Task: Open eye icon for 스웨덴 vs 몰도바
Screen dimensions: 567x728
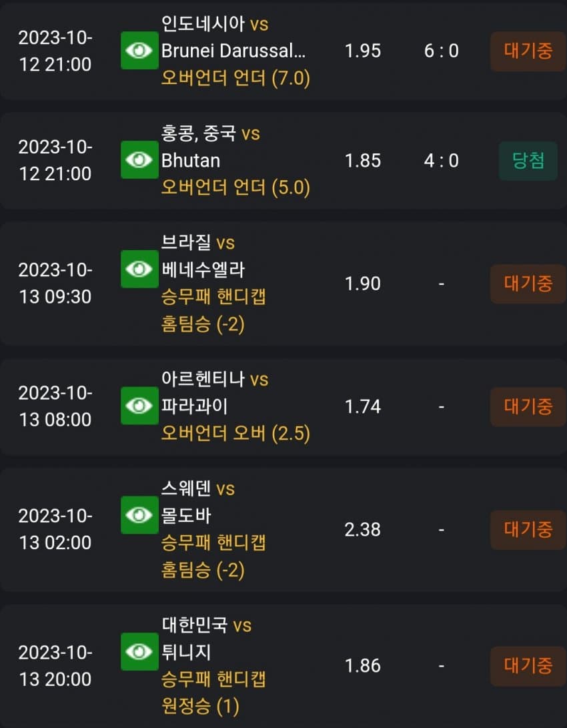Action: tap(139, 515)
